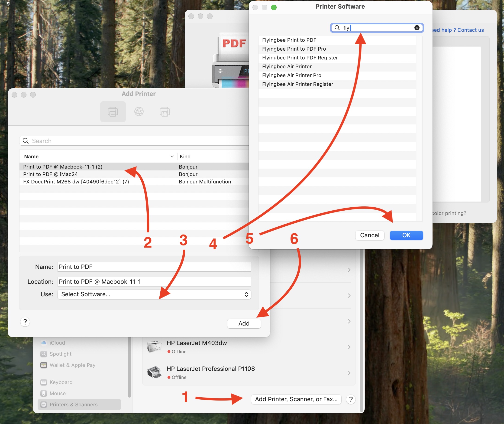
Task: Click the Add Printer Search field
Action: 134,141
